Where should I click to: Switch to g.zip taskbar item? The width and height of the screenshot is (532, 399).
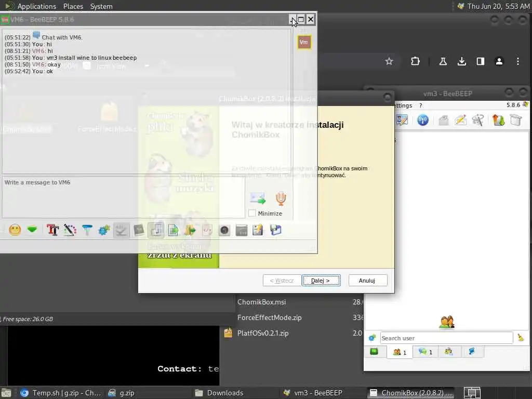pos(122,393)
